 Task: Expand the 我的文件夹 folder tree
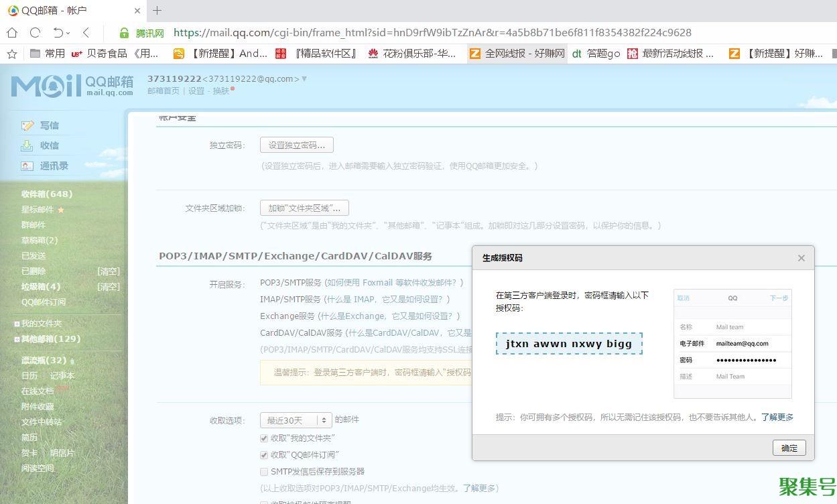click(x=17, y=324)
